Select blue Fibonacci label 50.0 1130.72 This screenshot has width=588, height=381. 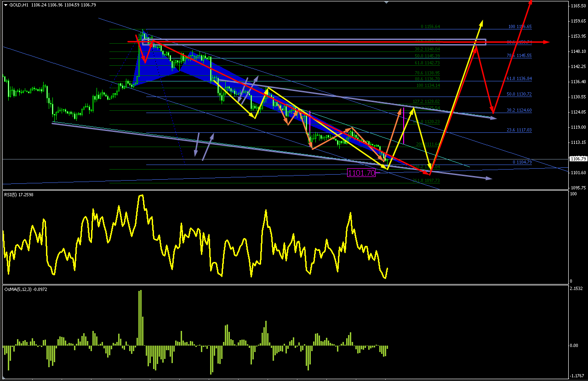519,94
